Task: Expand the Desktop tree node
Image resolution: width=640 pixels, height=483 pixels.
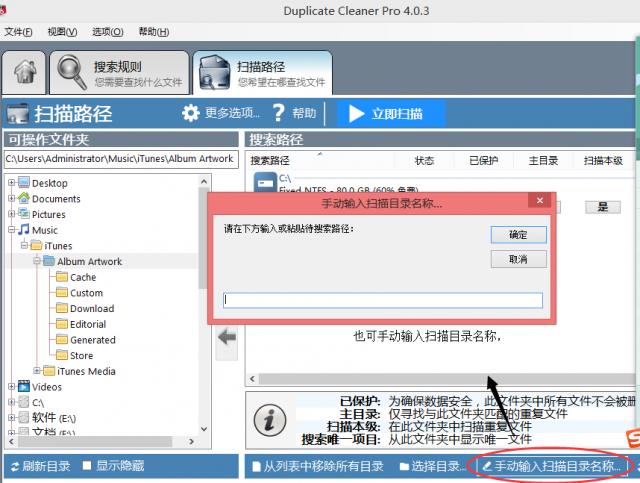Action: point(12,183)
